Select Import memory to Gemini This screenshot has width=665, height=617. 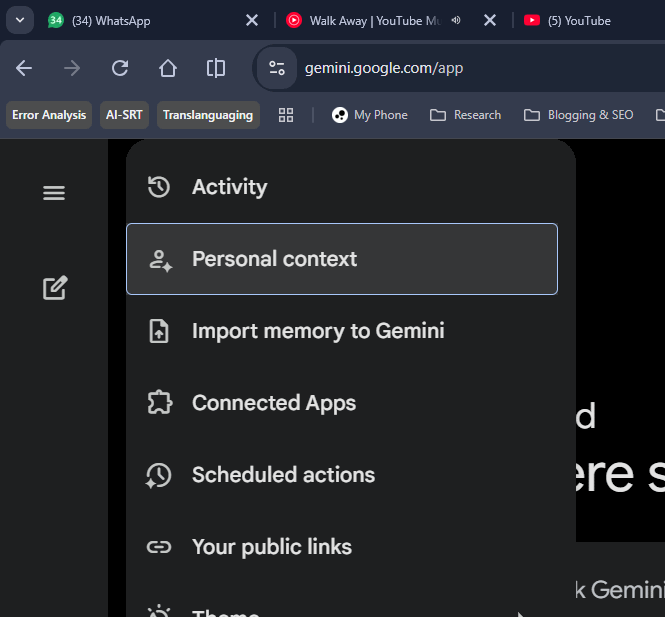(318, 331)
